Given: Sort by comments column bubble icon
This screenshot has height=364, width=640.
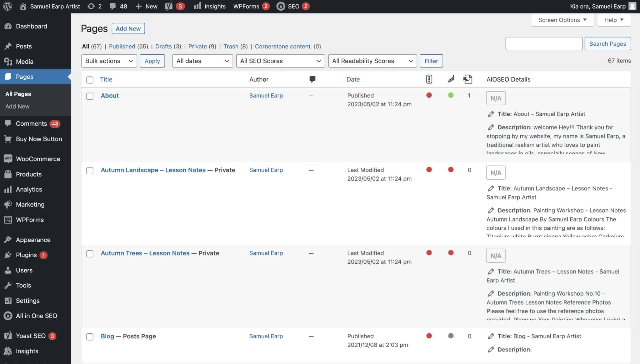Looking at the screenshot, I should pyautogui.click(x=312, y=79).
